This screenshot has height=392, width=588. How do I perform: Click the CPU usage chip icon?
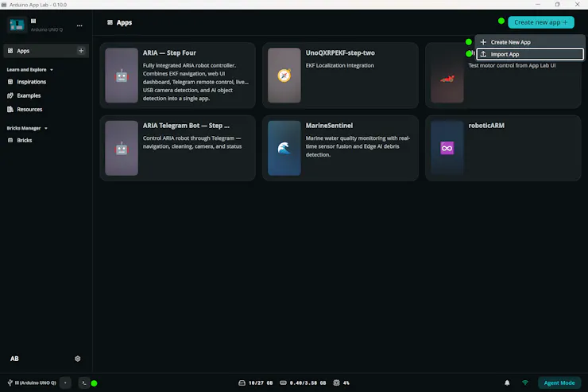[x=336, y=383]
